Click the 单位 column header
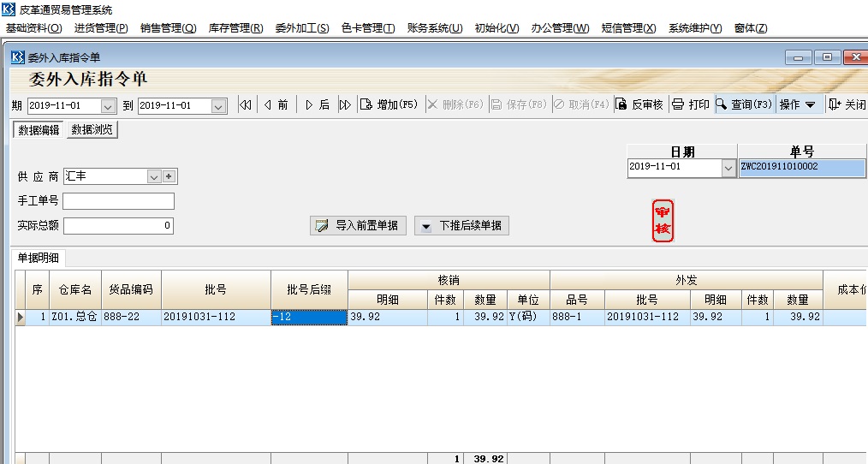 (x=528, y=300)
